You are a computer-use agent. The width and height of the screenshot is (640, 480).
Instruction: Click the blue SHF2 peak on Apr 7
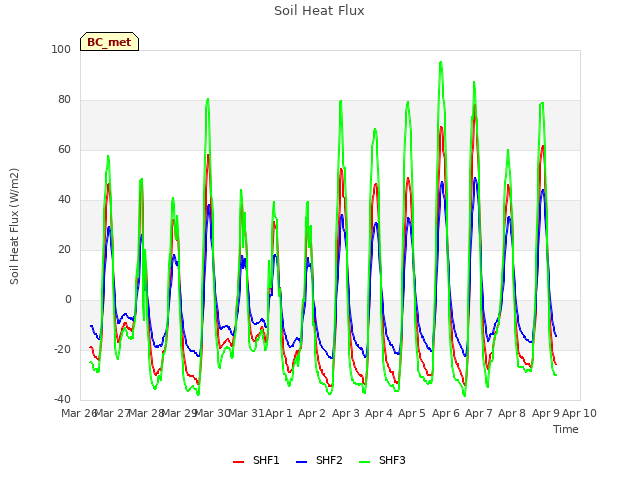click(x=475, y=178)
